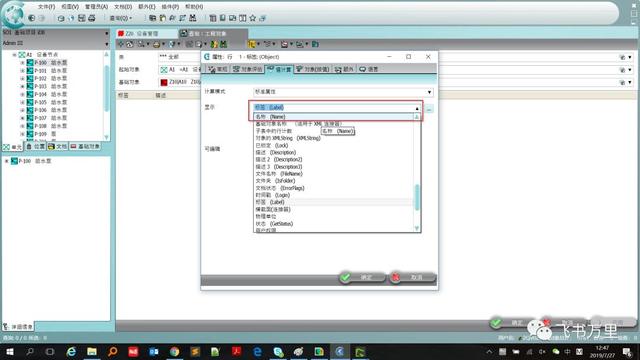Open the 详细信息 tab at bottom left
This screenshot has height=360, width=640.
pos(18,327)
